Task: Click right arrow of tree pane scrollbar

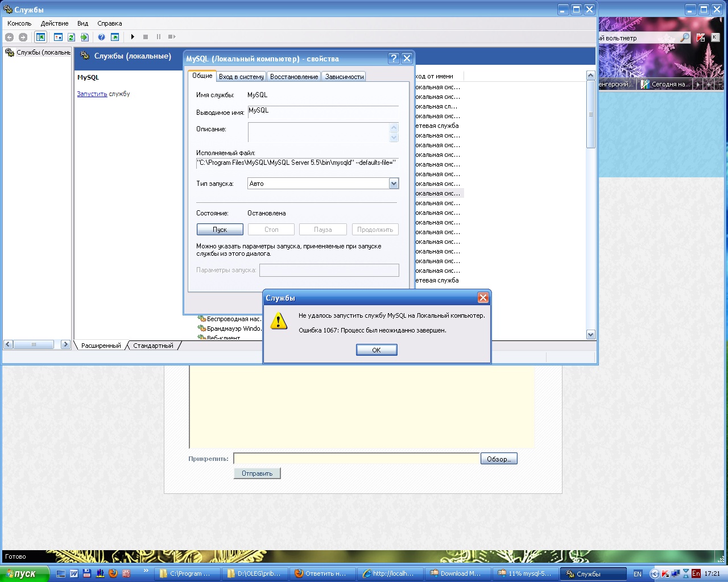Action: (65, 344)
